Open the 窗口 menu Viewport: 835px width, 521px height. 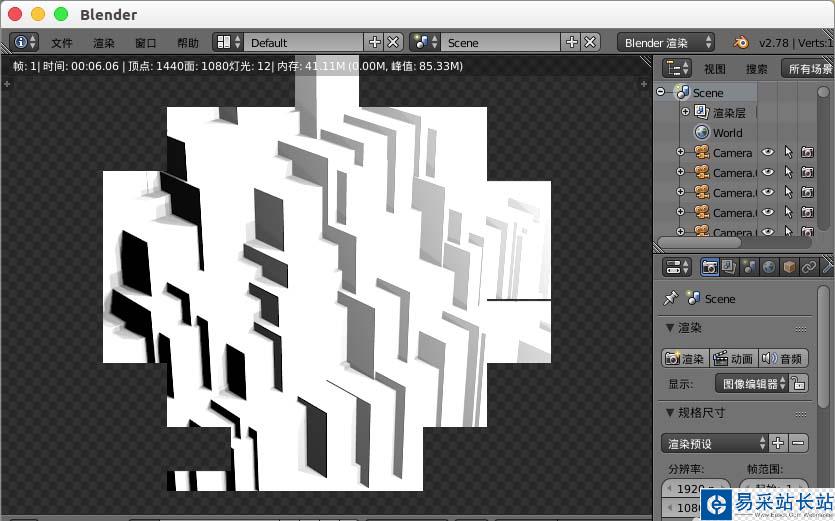click(x=145, y=43)
